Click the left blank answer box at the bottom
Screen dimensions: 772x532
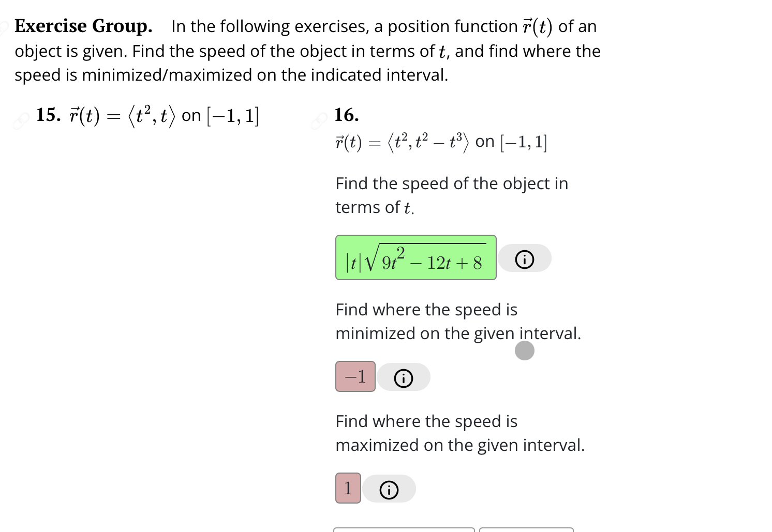coord(405,530)
